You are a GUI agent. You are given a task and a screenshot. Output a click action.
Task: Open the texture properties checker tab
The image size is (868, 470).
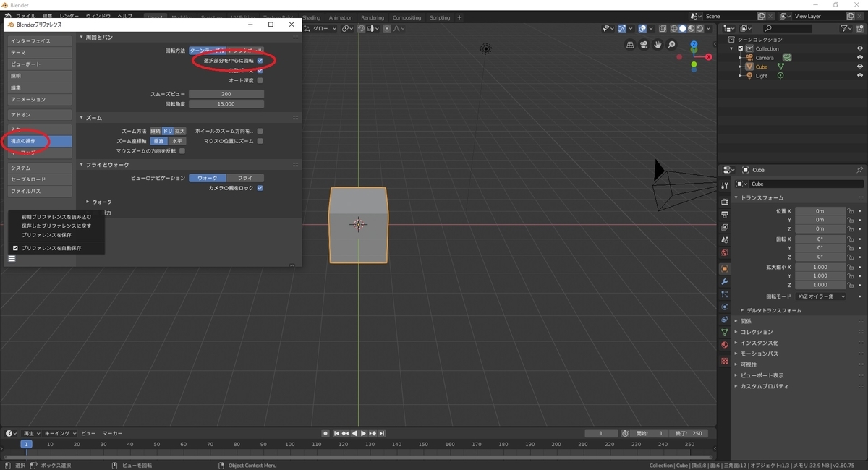tap(725, 361)
